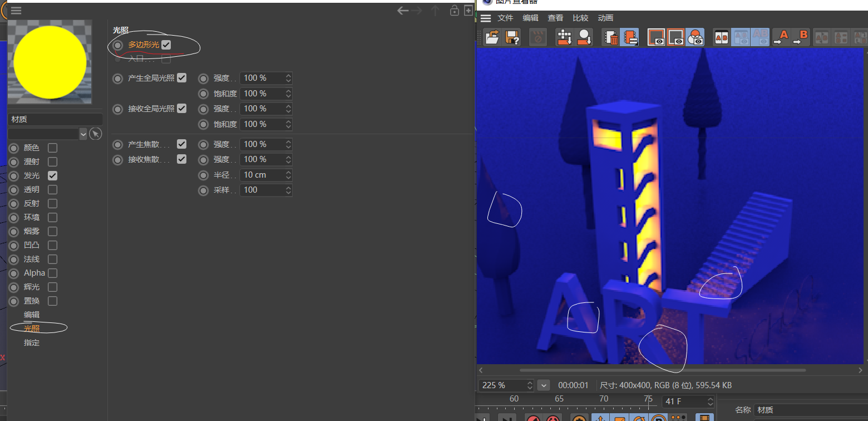
Task: Click the lock icon in material editor
Action: [x=455, y=11]
